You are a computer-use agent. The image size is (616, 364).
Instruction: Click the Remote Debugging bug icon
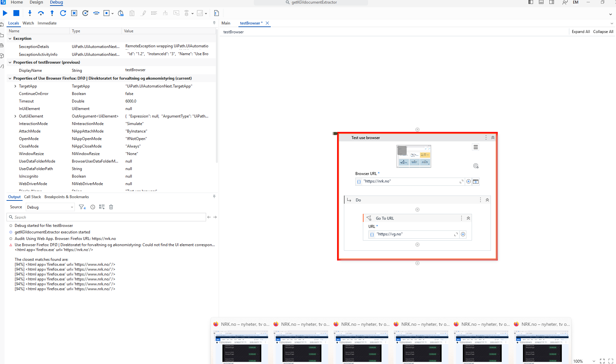[x=187, y=13]
